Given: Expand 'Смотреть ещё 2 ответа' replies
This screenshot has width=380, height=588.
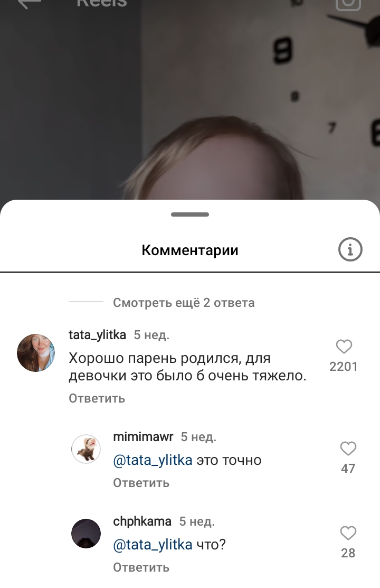Looking at the screenshot, I should click(x=184, y=303).
